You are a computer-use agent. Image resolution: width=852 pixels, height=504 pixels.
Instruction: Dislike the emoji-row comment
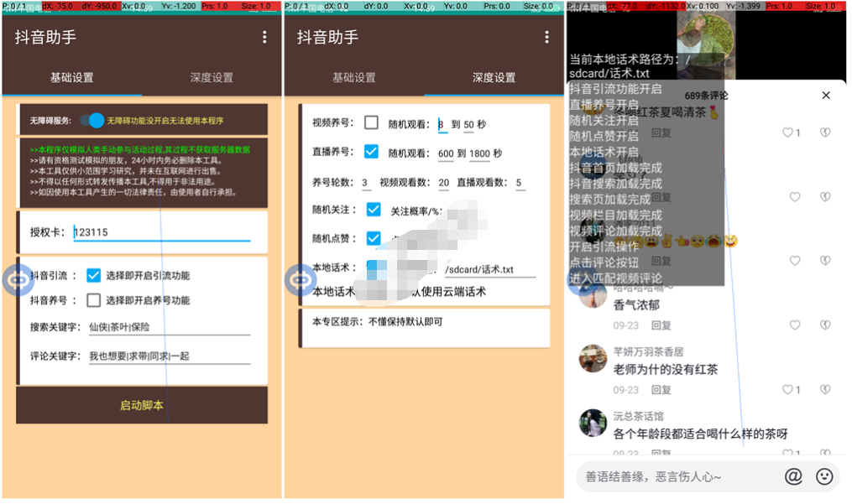(825, 261)
